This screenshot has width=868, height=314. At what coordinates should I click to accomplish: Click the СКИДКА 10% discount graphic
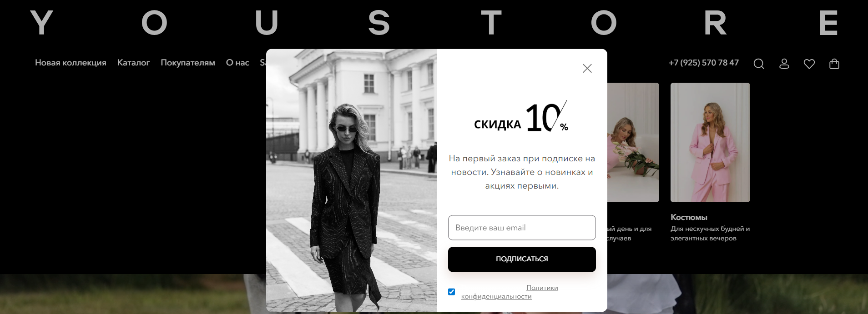tap(521, 117)
